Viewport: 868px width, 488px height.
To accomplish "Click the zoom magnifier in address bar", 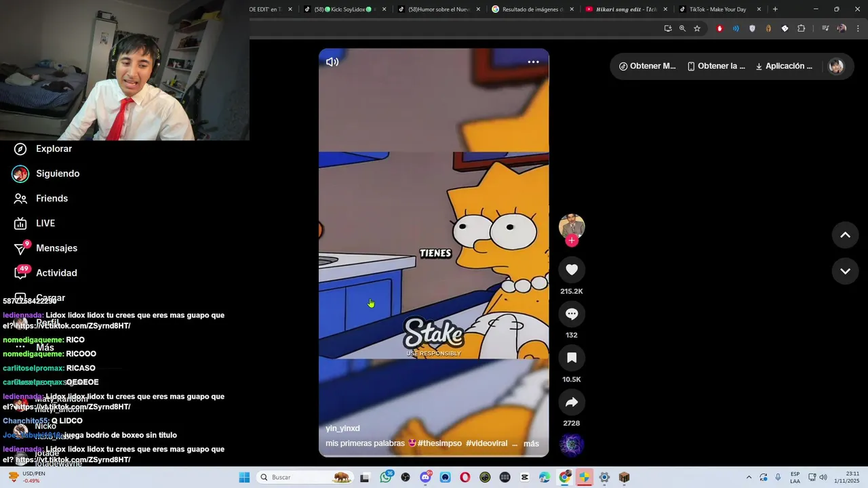I will tap(682, 28).
